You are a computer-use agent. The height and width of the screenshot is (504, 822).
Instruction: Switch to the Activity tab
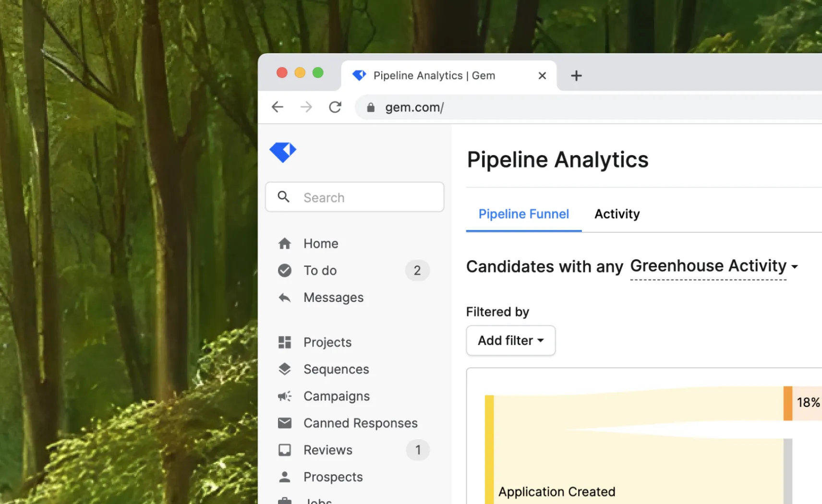[617, 214]
